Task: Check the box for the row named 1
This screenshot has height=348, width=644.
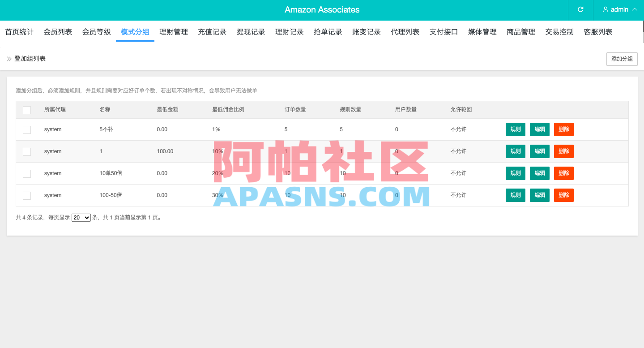Action: click(x=27, y=151)
